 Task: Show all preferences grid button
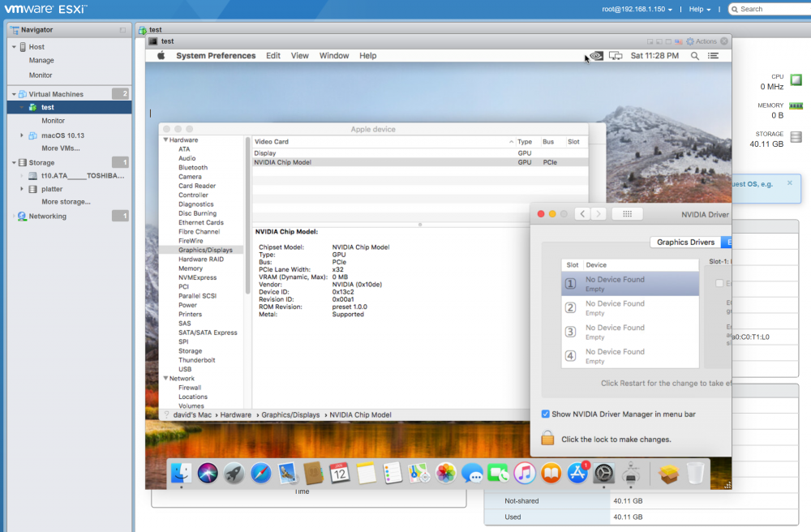(628, 214)
